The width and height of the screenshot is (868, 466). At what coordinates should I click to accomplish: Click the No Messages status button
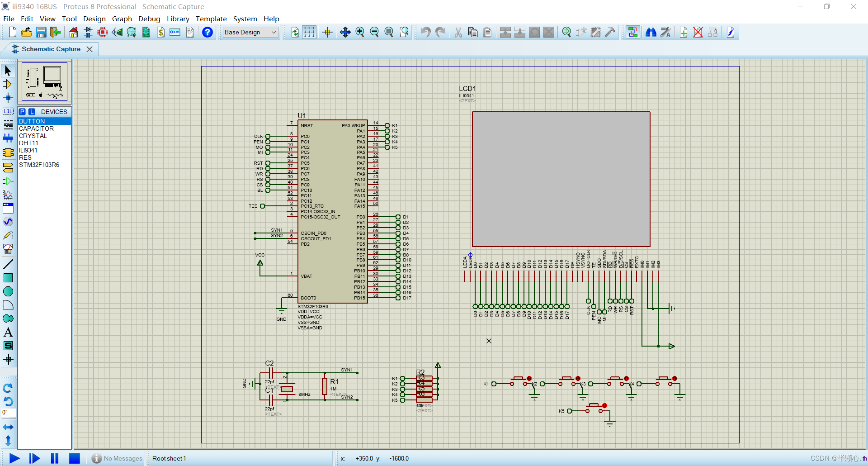[x=117, y=458]
